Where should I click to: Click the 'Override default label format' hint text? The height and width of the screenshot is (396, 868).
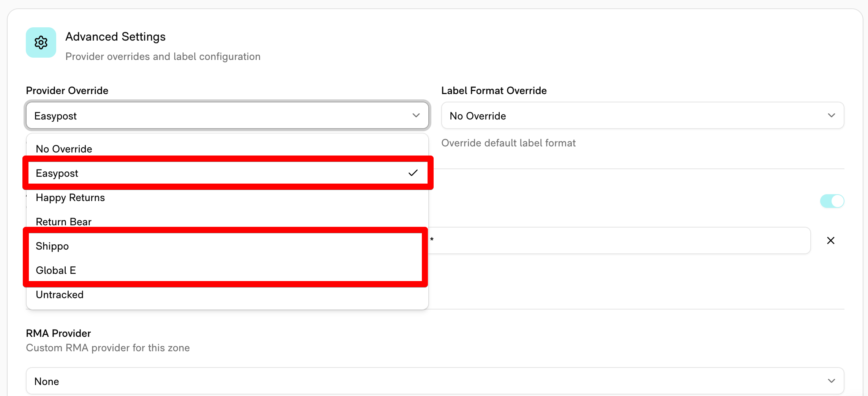coord(508,143)
